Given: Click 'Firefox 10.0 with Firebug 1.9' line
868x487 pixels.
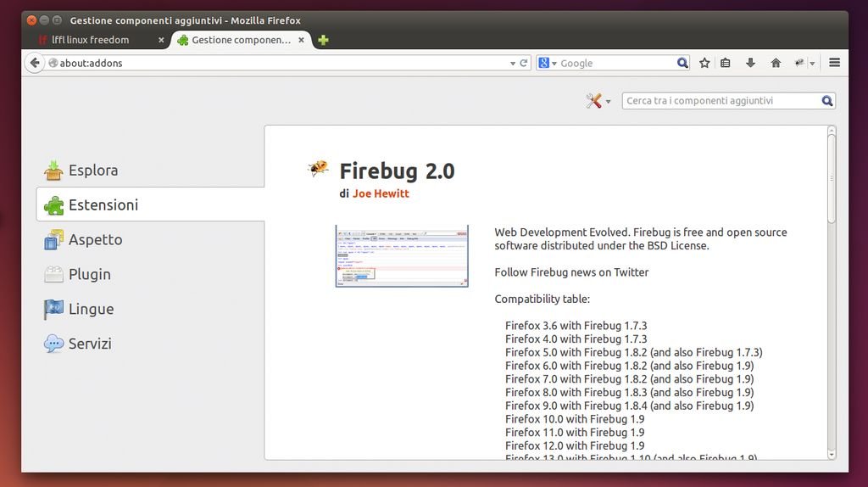Looking at the screenshot, I should (x=575, y=419).
